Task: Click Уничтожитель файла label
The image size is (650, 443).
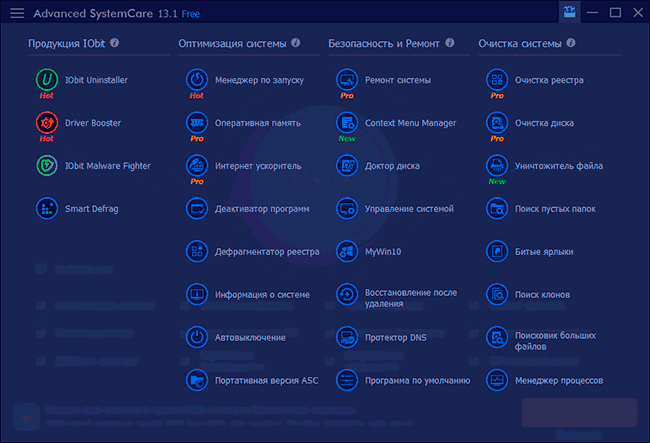Action: click(x=559, y=166)
